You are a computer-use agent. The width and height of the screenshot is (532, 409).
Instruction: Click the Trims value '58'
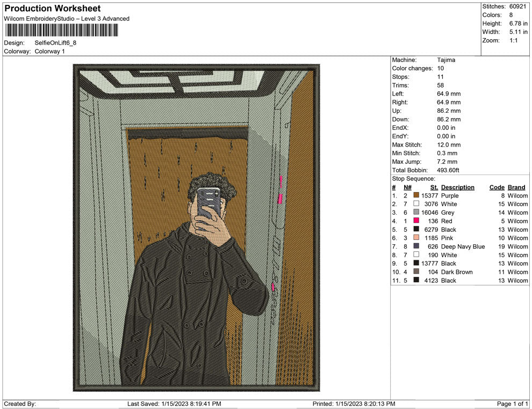(441, 85)
